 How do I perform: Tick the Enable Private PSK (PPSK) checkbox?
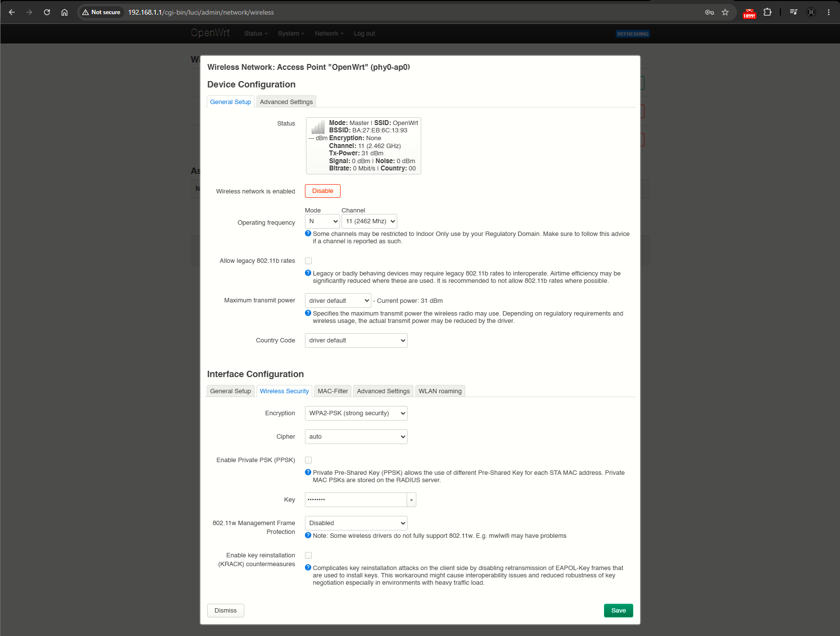(x=308, y=460)
